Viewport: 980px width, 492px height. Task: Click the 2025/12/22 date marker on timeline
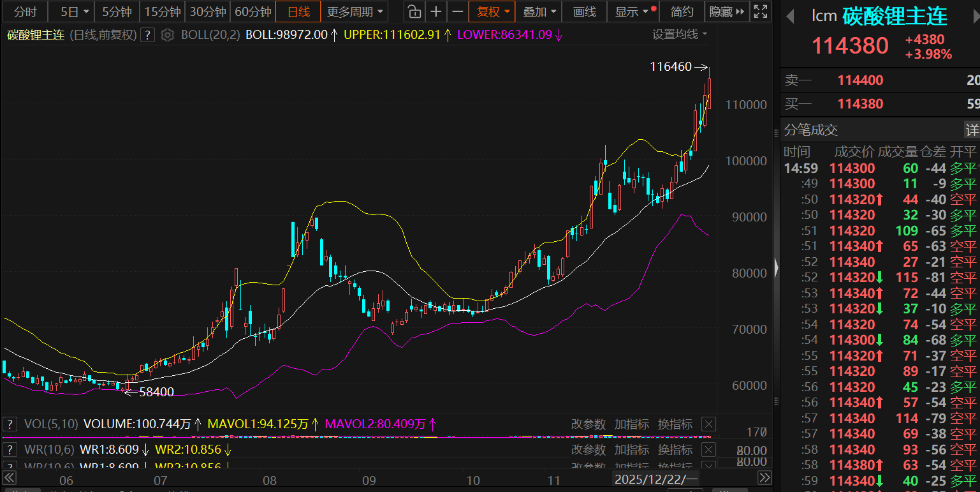tap(656, 479)
